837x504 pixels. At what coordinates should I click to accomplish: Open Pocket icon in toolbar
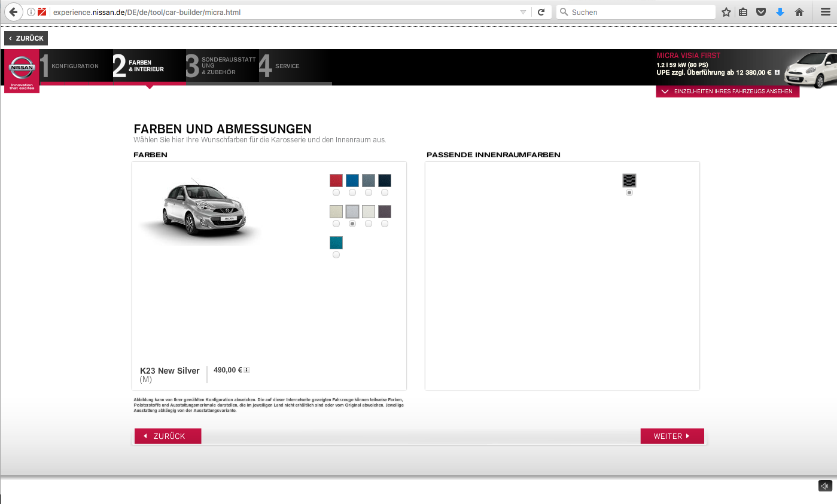761,12
